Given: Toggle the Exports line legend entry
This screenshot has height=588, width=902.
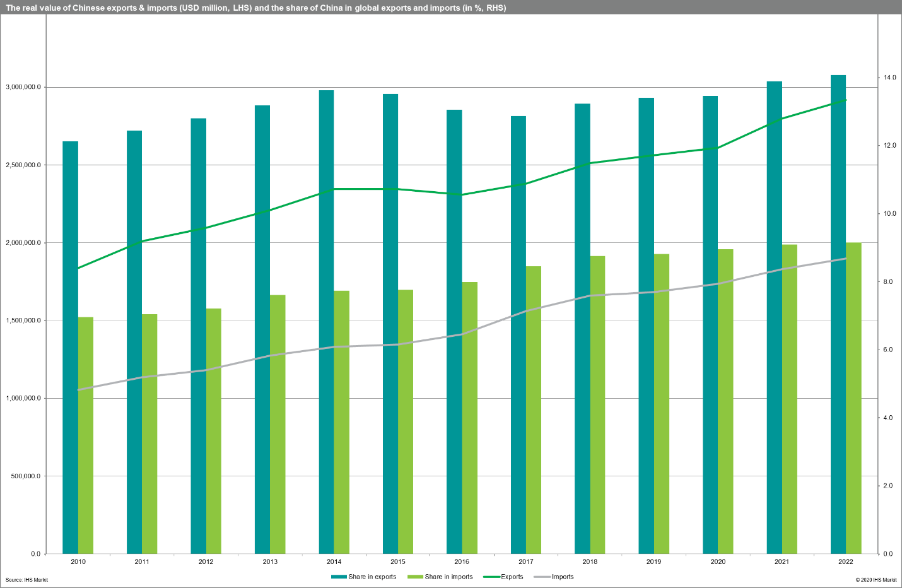Looking at the screenshot, I should pos(503,577).
